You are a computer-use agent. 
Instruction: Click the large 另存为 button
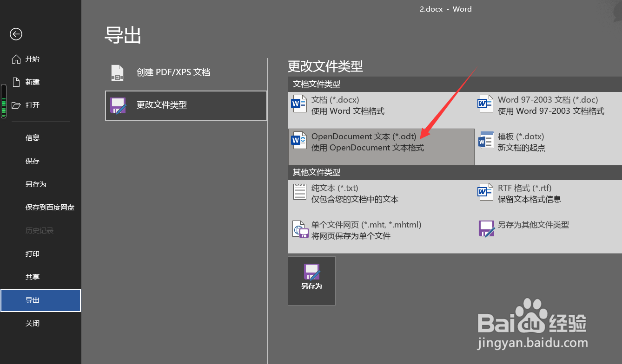311,281
